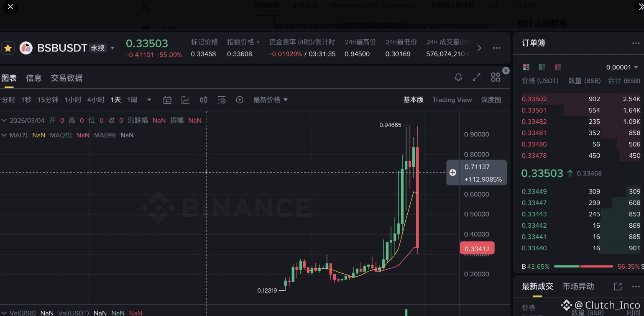This screenshot has width=644, height=316.
Task: Show both bids and asks in order book
Action: pyautogui.click(x=526, y=67)
